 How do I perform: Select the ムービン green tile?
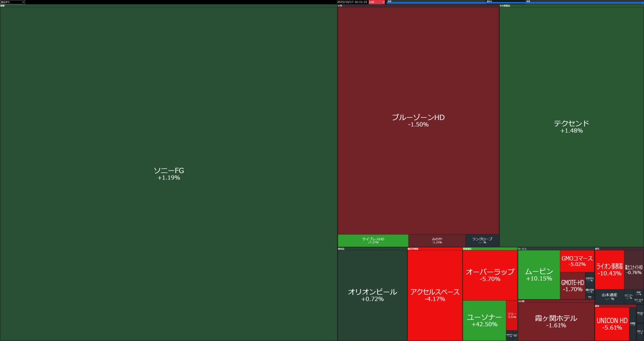pos(539,274)
